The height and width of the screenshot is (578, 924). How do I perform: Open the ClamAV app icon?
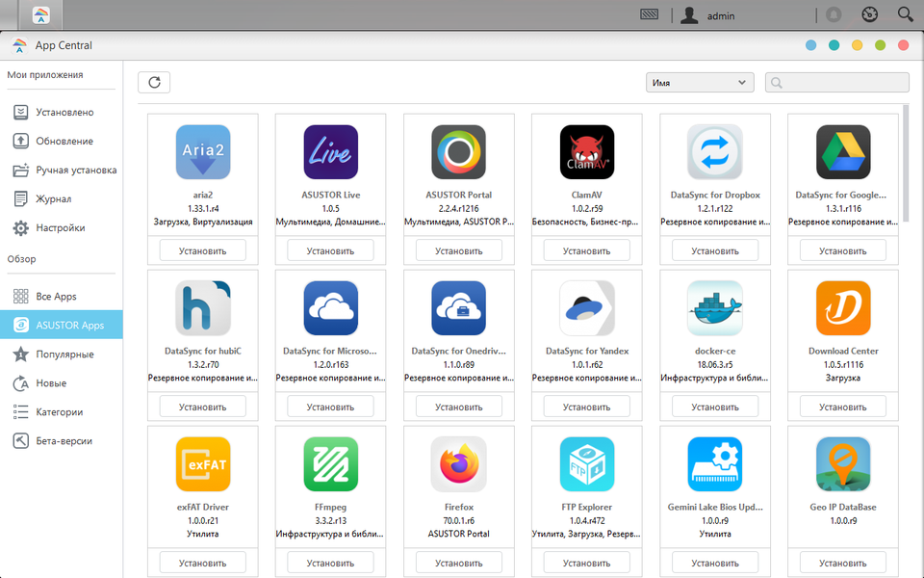tap(587, 152)
